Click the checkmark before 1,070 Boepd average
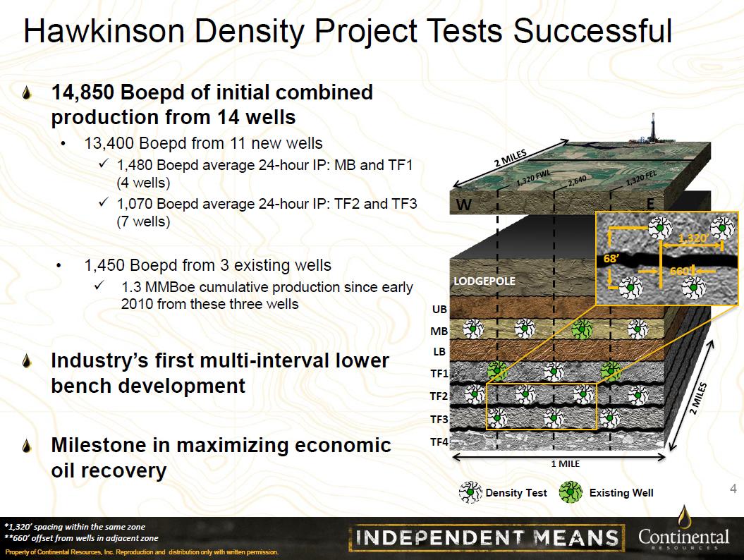The image size is (744, 560). click(103, 205)
